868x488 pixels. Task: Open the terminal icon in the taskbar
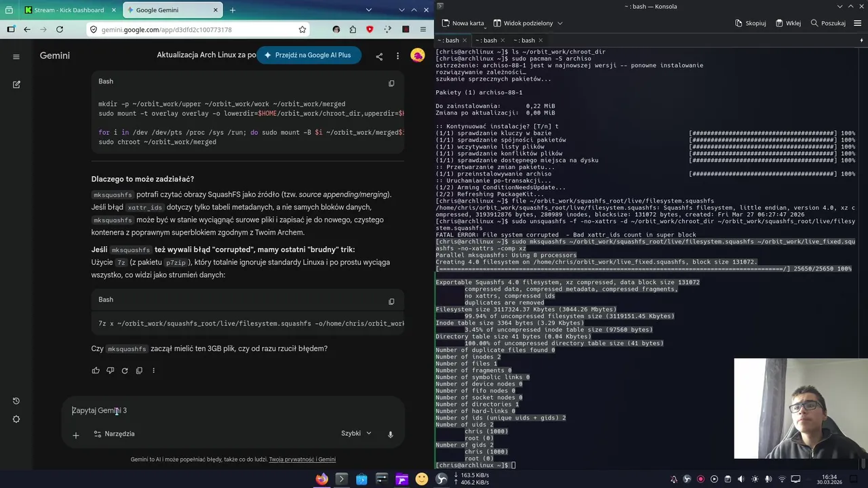tap(341, 479)
